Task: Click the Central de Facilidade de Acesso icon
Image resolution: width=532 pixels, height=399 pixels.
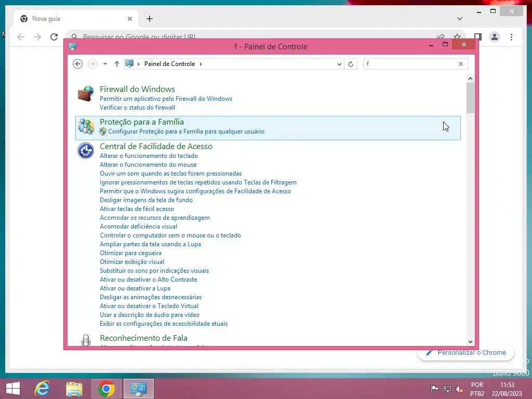Action: (x=86, y=151)
